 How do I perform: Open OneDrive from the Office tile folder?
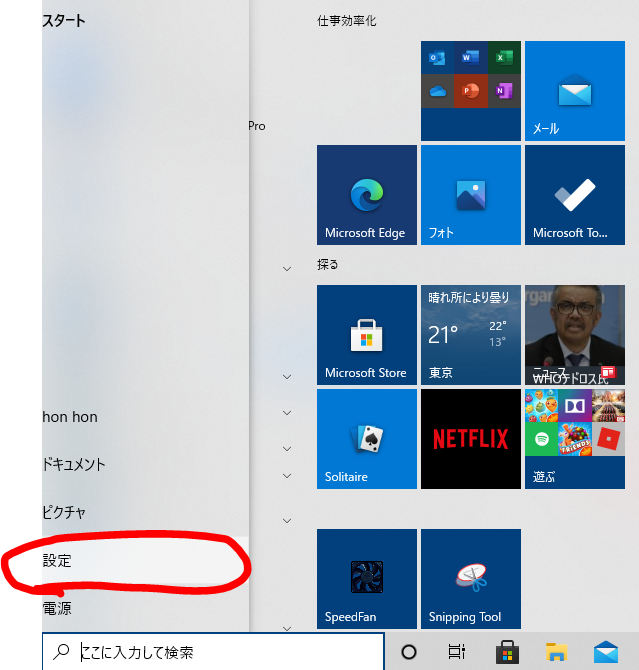437,91
